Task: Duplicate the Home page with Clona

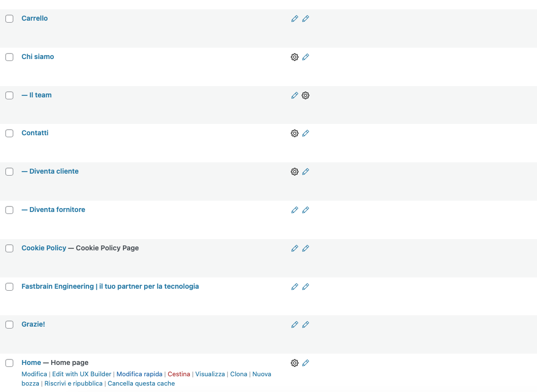Action: coord(239,374)
